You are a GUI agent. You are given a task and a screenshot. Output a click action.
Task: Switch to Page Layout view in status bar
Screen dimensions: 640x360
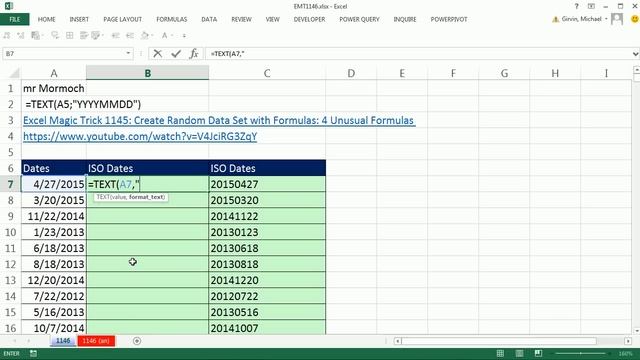pos(519,353)
